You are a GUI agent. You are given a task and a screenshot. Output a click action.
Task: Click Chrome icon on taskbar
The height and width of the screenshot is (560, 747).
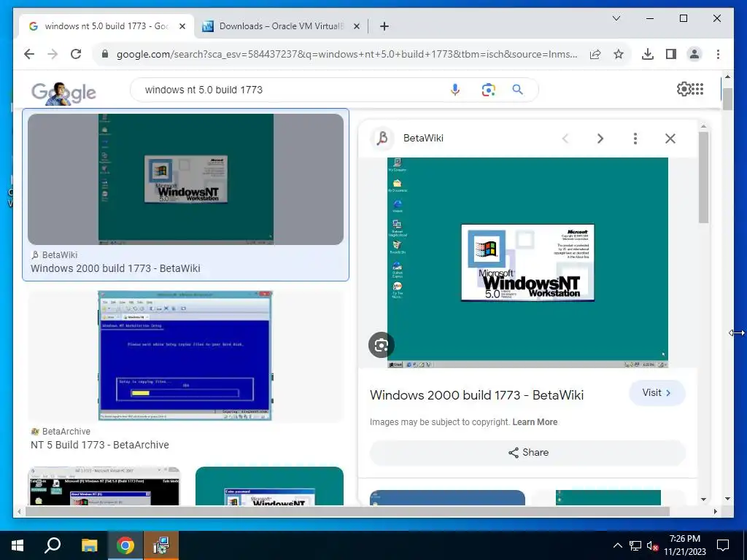point(125,545)
